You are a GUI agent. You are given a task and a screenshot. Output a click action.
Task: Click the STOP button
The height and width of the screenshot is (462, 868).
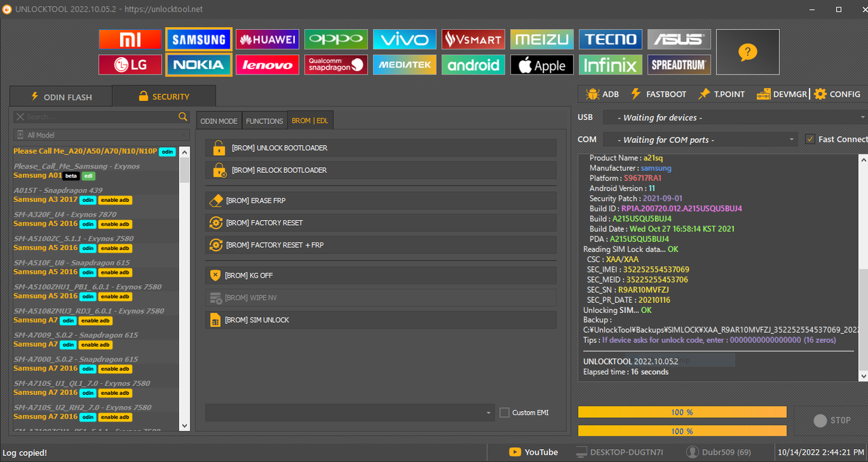[x=831, y=421]
